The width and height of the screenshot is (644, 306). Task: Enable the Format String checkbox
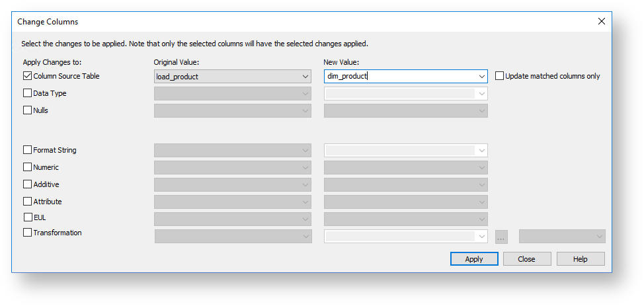[x=27, y=150]
